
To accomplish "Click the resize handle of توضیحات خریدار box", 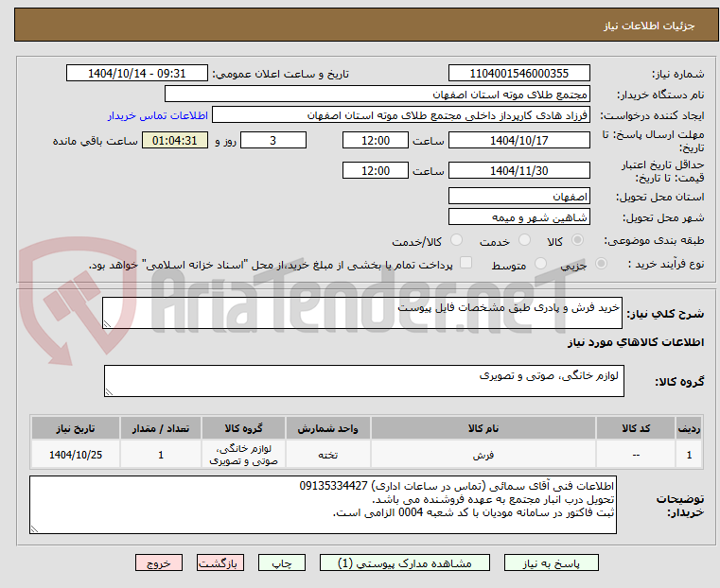I will point(34,528).
